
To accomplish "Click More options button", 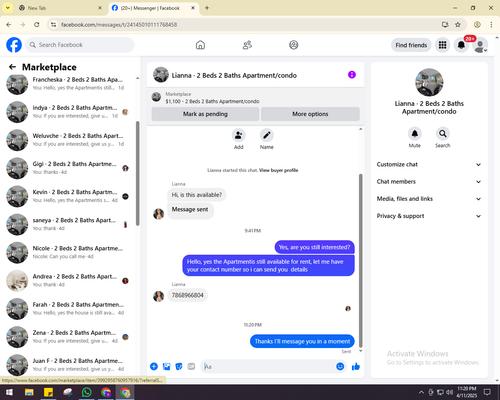I will point(310,114).
